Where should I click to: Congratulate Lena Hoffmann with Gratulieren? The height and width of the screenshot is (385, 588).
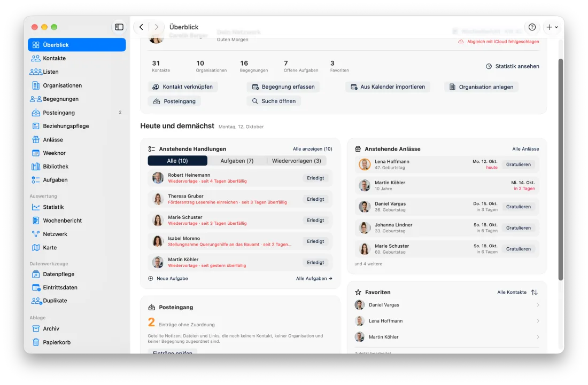tap(519, 164)
